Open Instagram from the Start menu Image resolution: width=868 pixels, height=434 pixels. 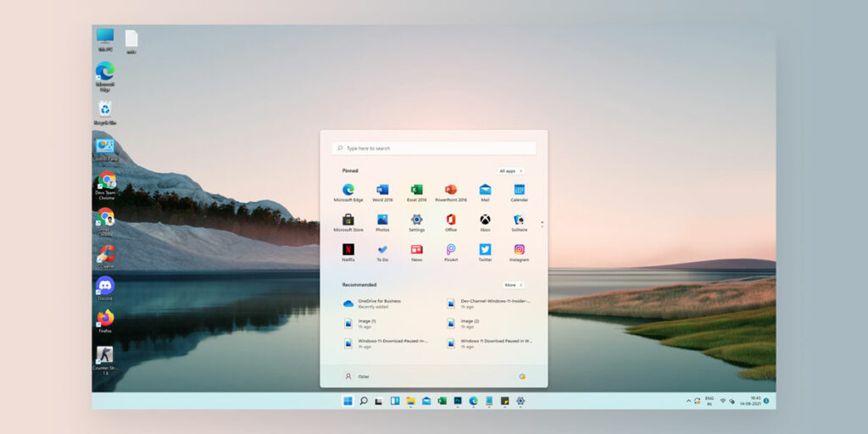pyautogui.click(x=520, y=250)
